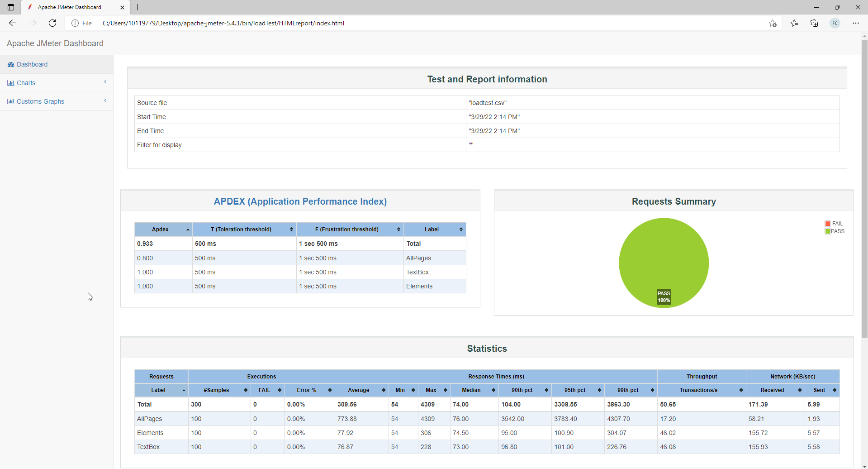Click the browser address bar URL

(x=223, y=23)
